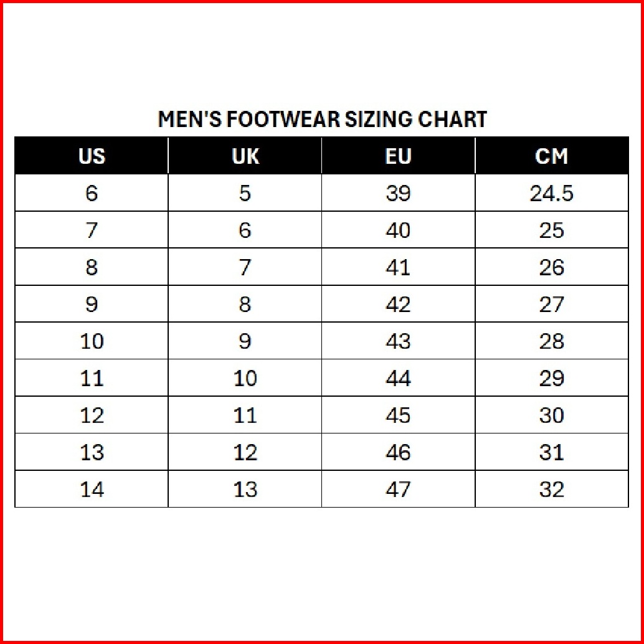Select EU size 47 cell
Screen dimensions: 644x644
(x=398, y=490)
